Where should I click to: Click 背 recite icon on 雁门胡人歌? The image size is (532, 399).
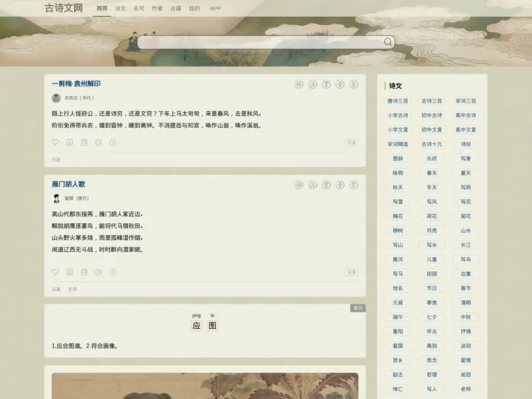pyautogui.click(x=353, y=185)
